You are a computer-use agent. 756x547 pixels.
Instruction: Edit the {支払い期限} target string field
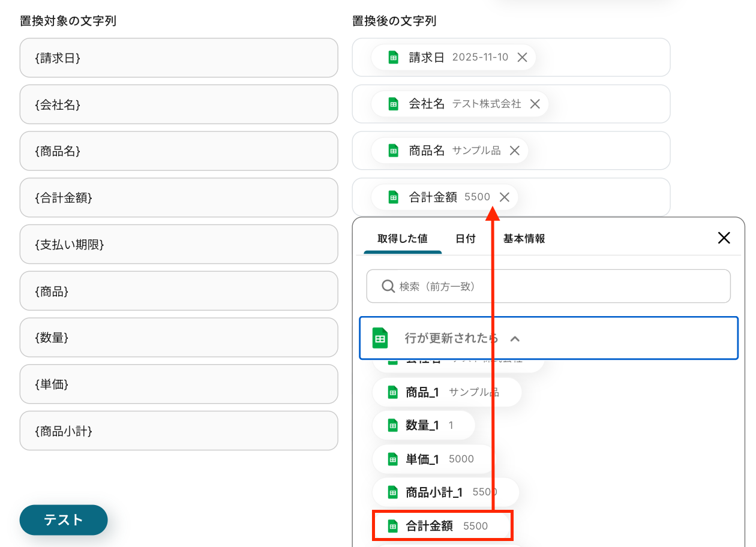click(179, 244)
